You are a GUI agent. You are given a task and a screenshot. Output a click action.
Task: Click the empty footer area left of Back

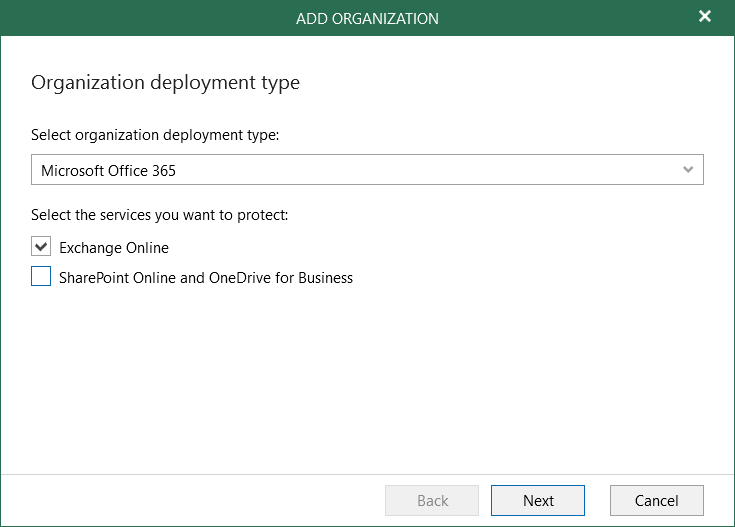coord(190,500)
